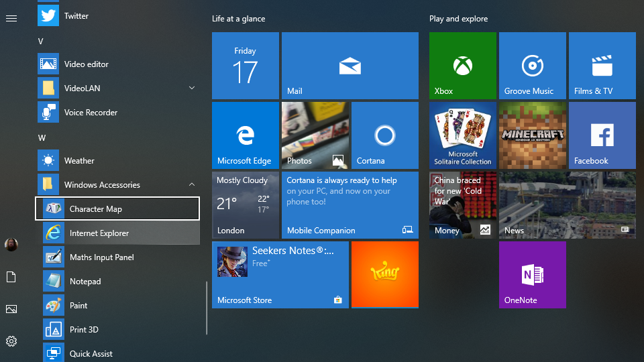Open the Facebook tile
The width and height of the screenshot is (644, 362).
602,135
